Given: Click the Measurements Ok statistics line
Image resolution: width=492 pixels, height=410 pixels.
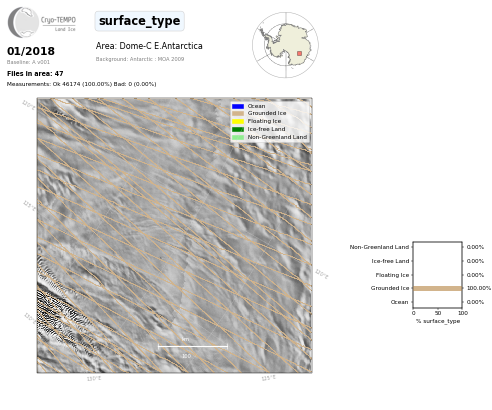Looking at the screenshot, I should tap(82, 84).
